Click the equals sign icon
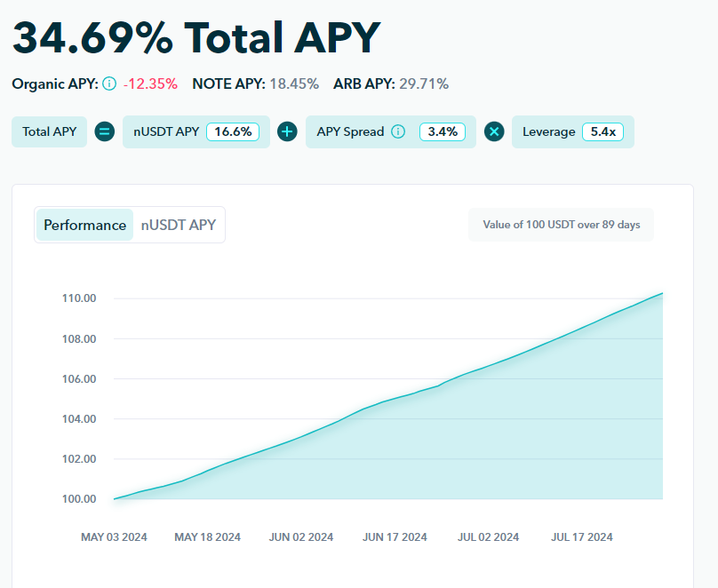 coord(105,131)
